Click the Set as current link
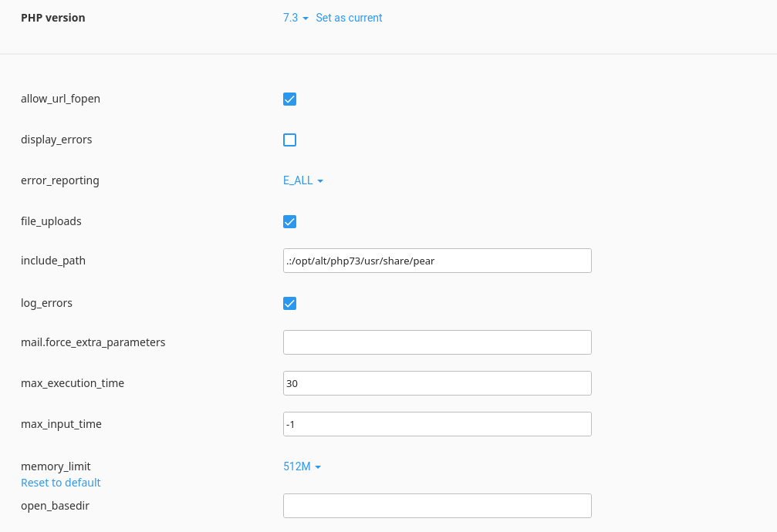This screenshot has width=777, height=532. pyautogui.click(x=349, y=18)
